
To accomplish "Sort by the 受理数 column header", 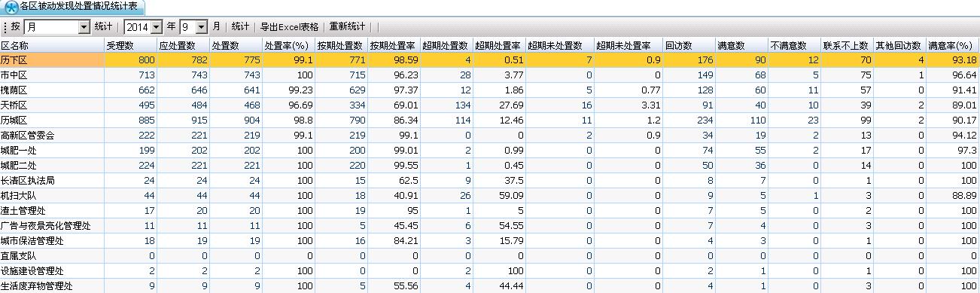I will (130, 46).
